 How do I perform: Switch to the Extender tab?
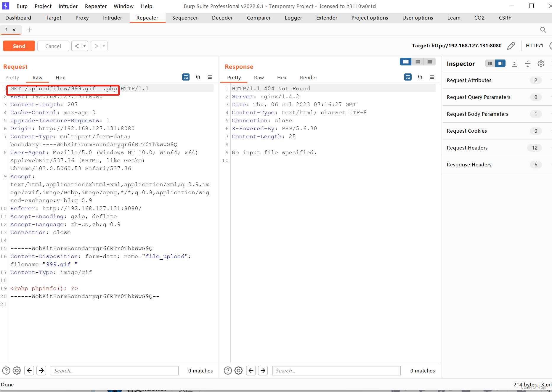tap(327, 18)
